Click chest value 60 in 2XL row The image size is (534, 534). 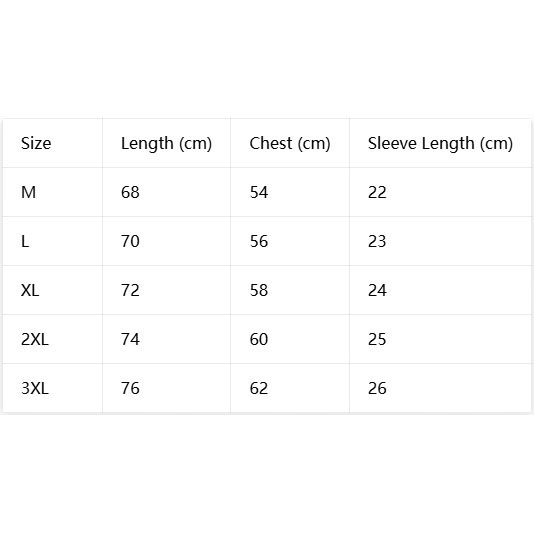[259, 340]
